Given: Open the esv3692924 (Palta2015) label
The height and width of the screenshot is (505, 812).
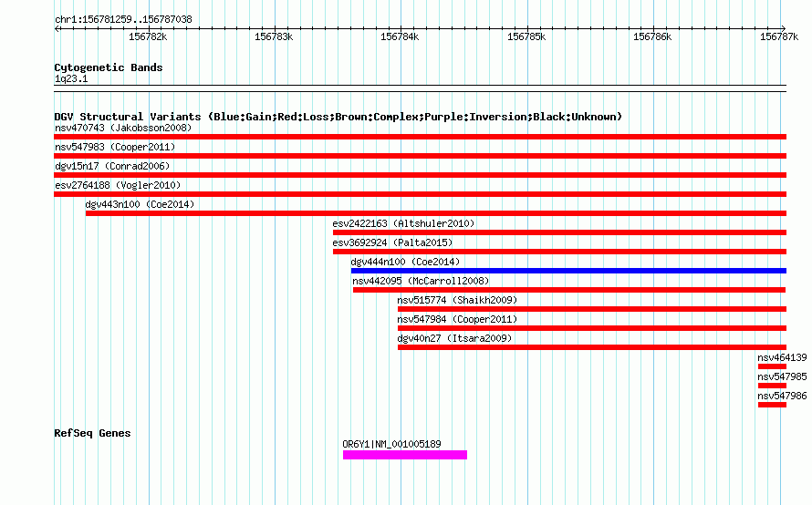Looking at the screenshot, I should [392, 242].
